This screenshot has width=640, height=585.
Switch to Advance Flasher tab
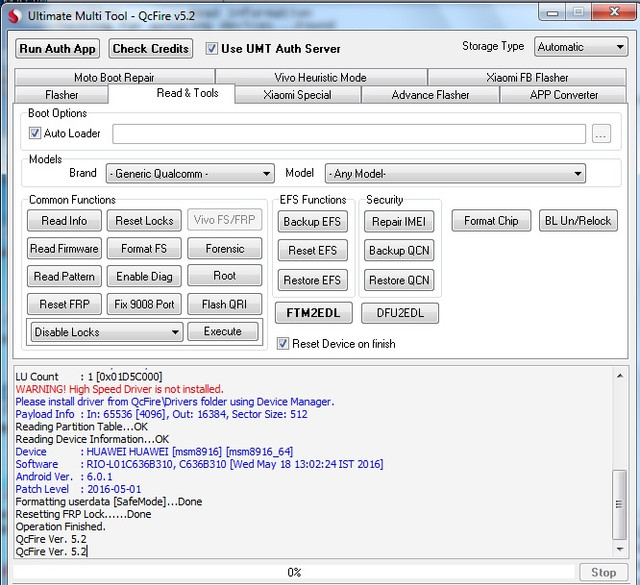click(430, 95)
